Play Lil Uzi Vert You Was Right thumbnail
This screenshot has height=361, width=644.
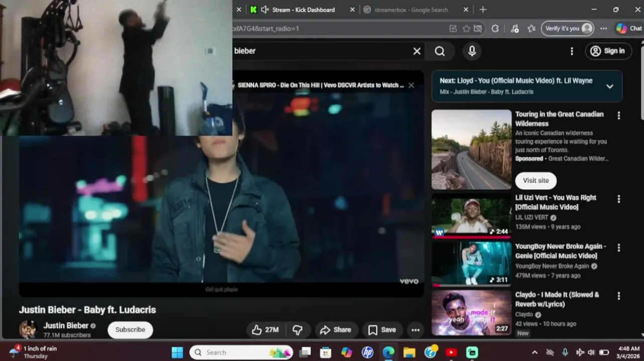pyautogui.click(x=471, y=216)
